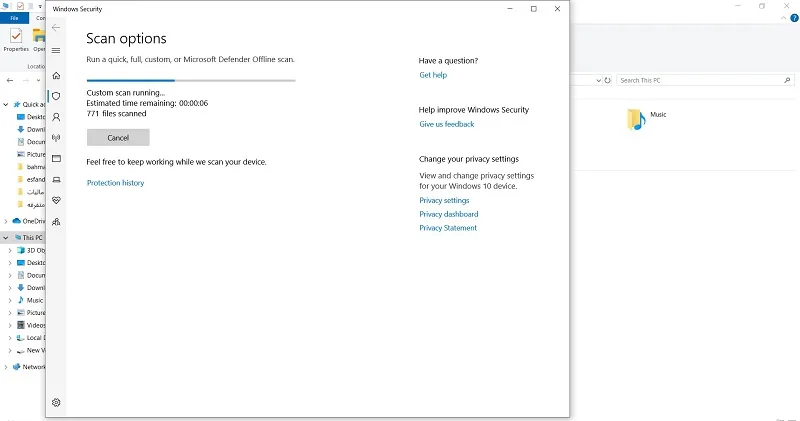Select Music under This PC tree
Viewport: 800px width, 421px height.
click(31, 300)
